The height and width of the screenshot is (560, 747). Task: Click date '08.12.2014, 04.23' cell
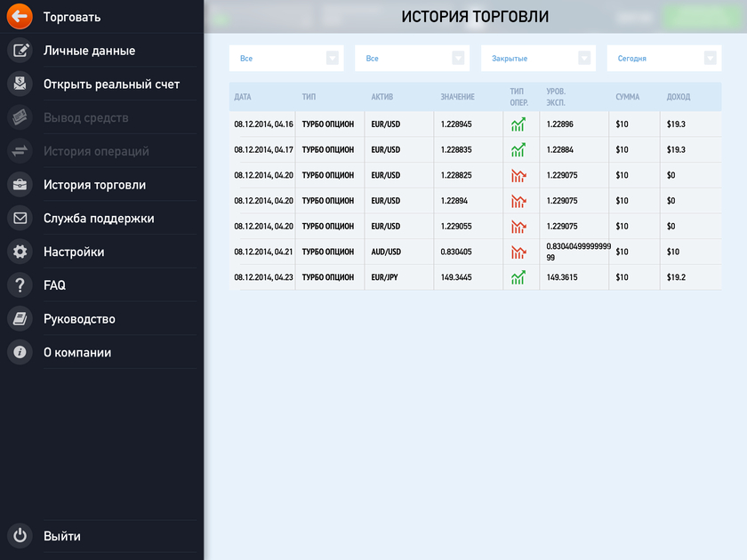[263, 277]
